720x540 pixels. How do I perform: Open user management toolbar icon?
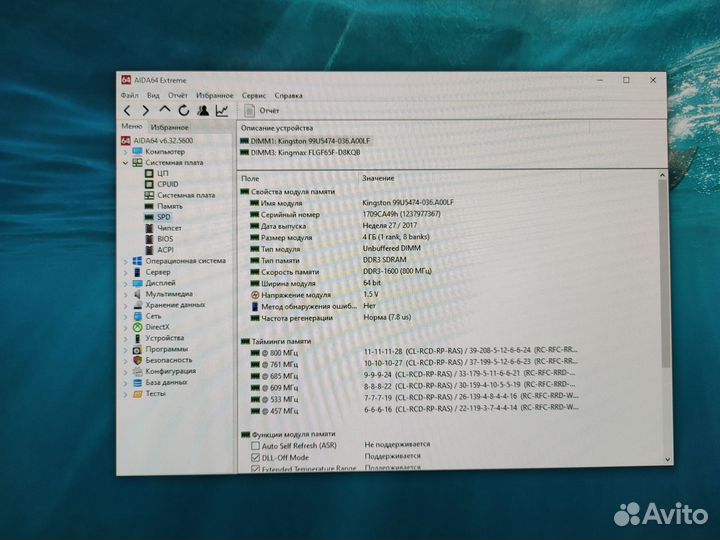tap(203, 110)
